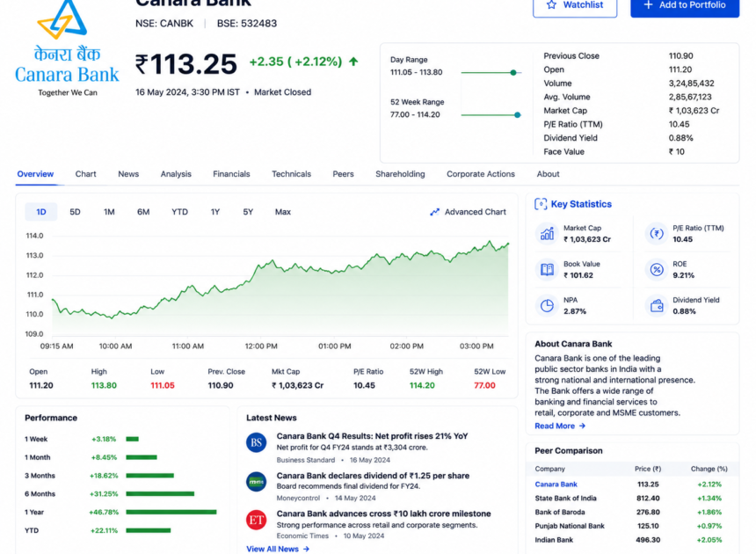Select the 5Y chart range
Viewport: 756px width, 554px height.
tap(248, 212)
